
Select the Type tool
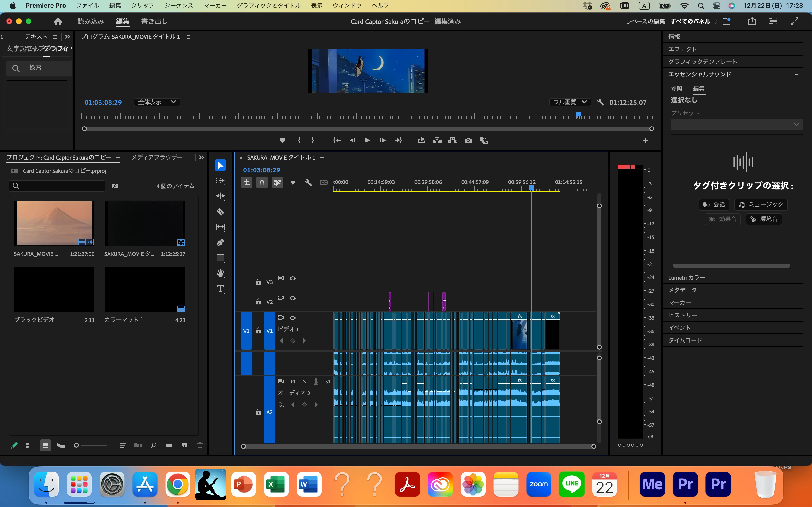click(x=220, y=289)
